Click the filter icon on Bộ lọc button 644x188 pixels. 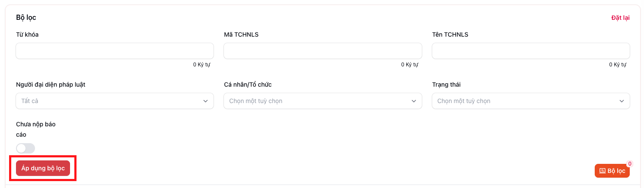(603, 171)
